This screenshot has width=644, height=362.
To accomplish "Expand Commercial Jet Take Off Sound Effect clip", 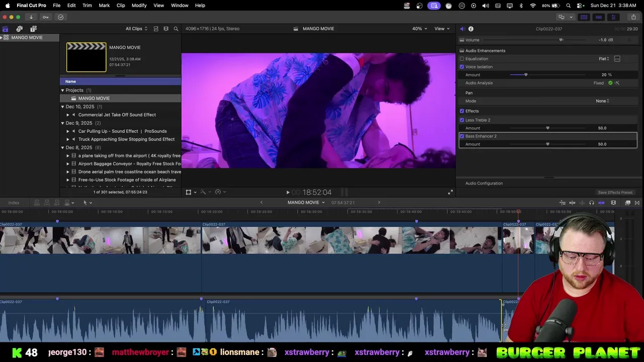I will coord(68,115).
